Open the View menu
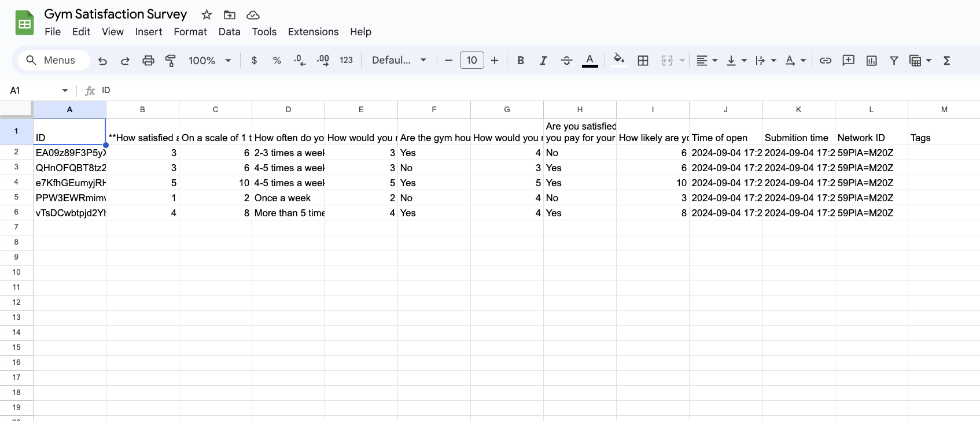Viewport: 980px width, 421px height. coord(113,32)
